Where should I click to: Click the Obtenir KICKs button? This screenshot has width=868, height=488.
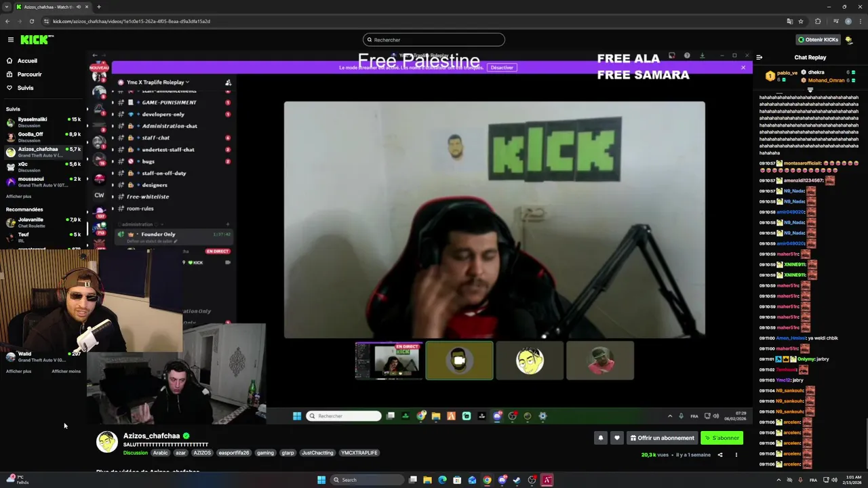click(x=818, y=40)
